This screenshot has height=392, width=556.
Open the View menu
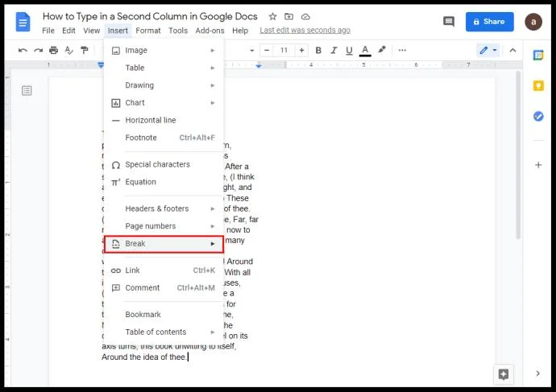point(92,31)
